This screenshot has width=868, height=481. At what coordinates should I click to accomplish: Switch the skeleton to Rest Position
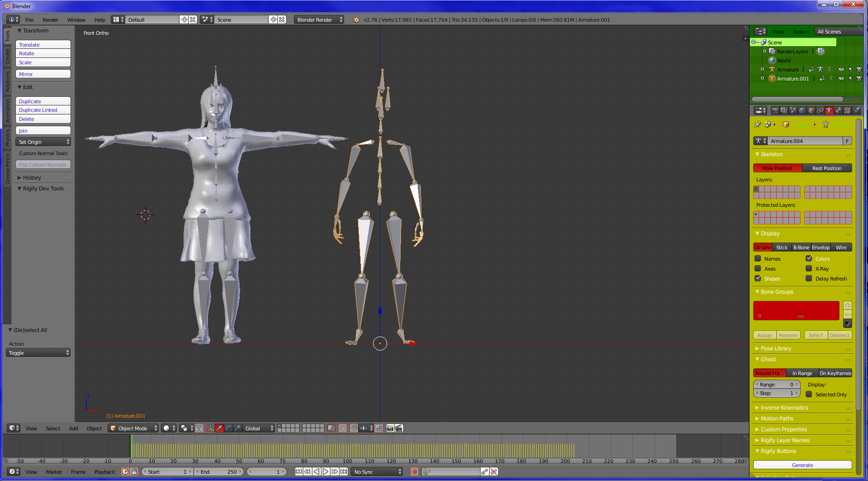coord(826,168)
